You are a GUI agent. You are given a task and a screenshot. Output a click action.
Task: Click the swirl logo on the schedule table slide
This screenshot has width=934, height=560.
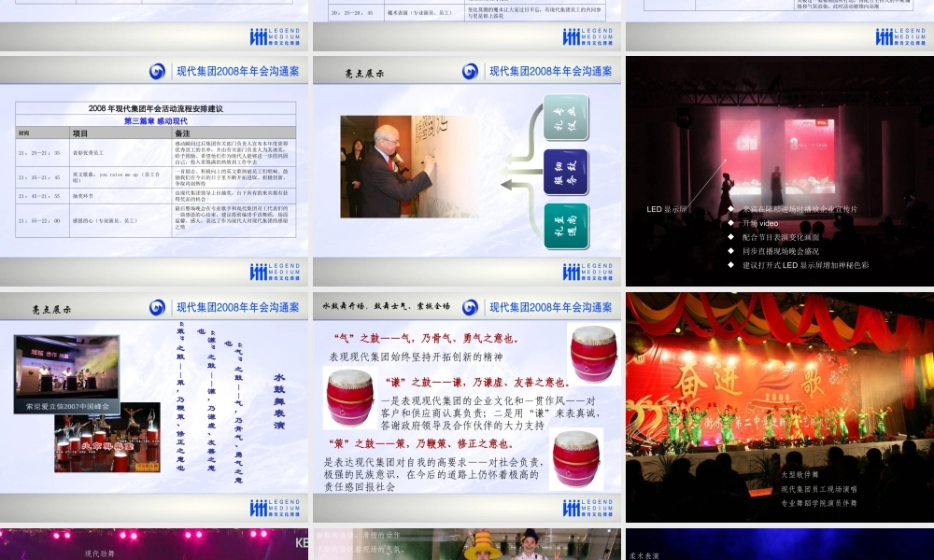pos(157,72)
